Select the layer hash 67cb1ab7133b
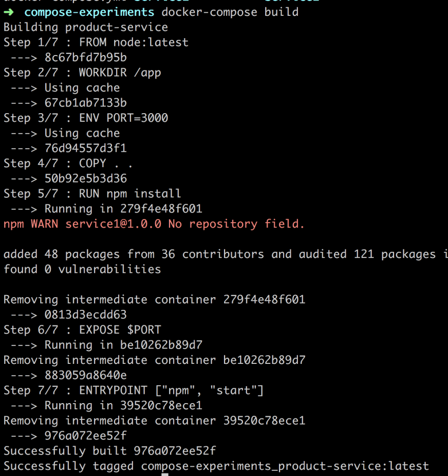The image size is (448, 476). click(86, 103)
